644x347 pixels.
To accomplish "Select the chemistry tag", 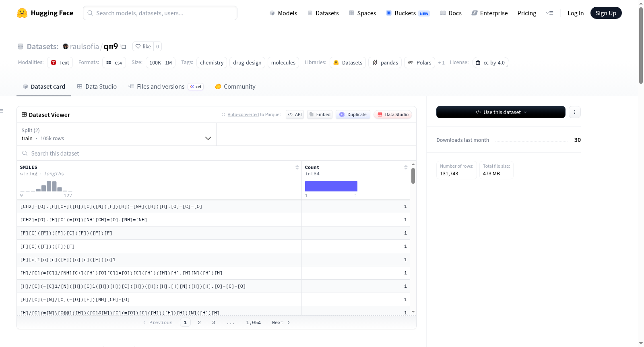I will (x=212, y=62).
